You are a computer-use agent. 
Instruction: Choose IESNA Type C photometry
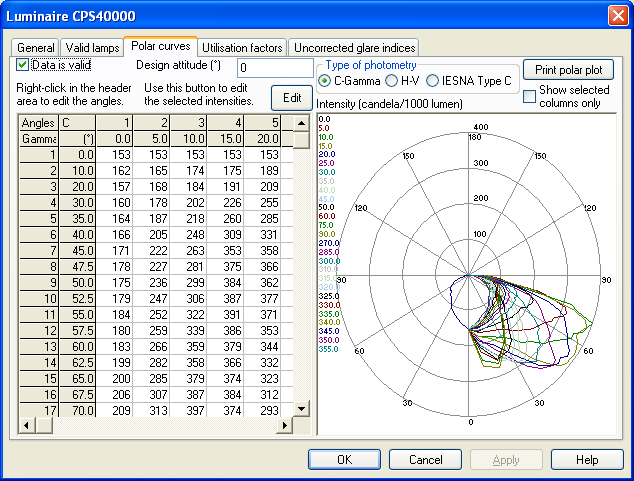click(433, 80)
